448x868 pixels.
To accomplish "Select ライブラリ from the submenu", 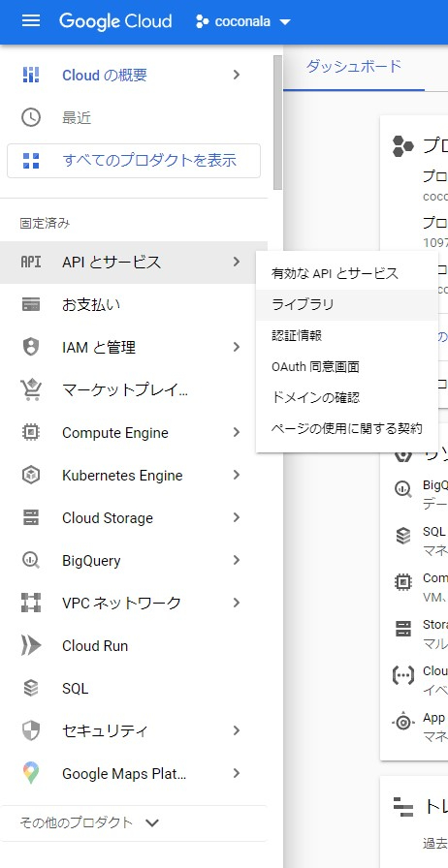I will (347, 304).
